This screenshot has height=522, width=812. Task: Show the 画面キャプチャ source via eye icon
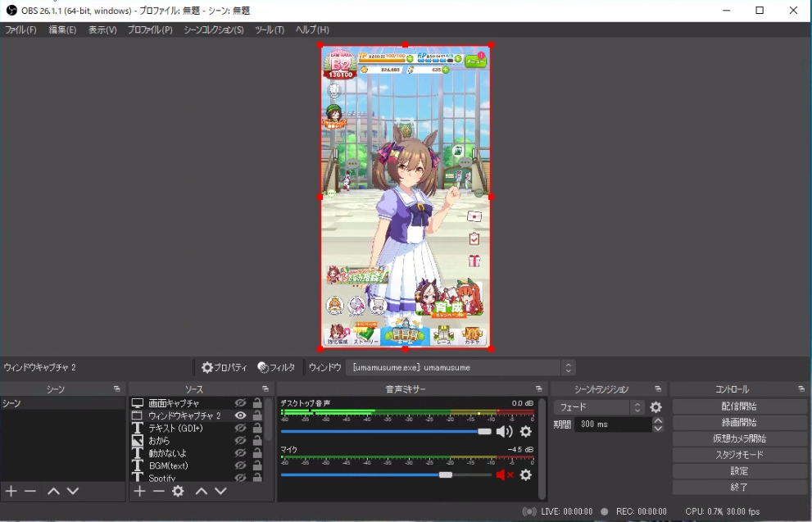pyautogui.click(x=240, y=403)
